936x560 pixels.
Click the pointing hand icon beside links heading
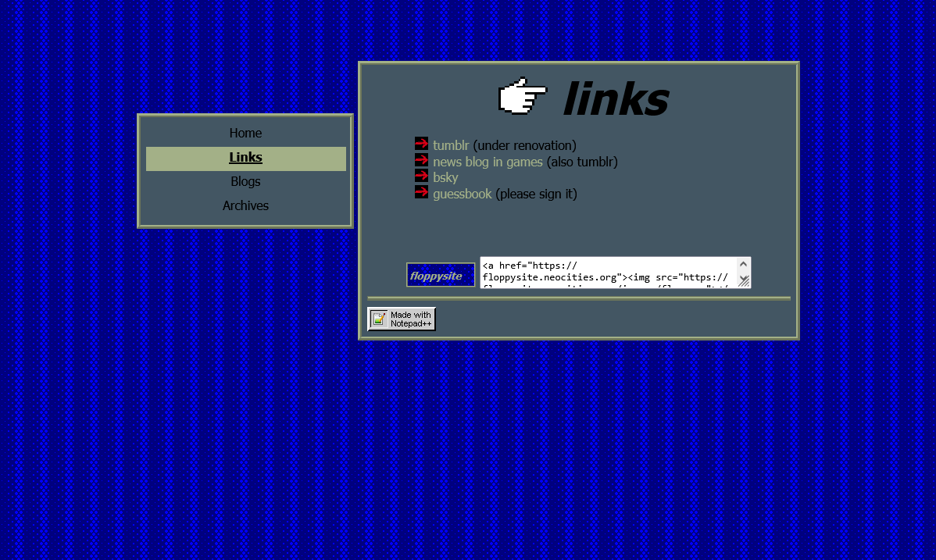pyautogui.click(x=523, y=97)
